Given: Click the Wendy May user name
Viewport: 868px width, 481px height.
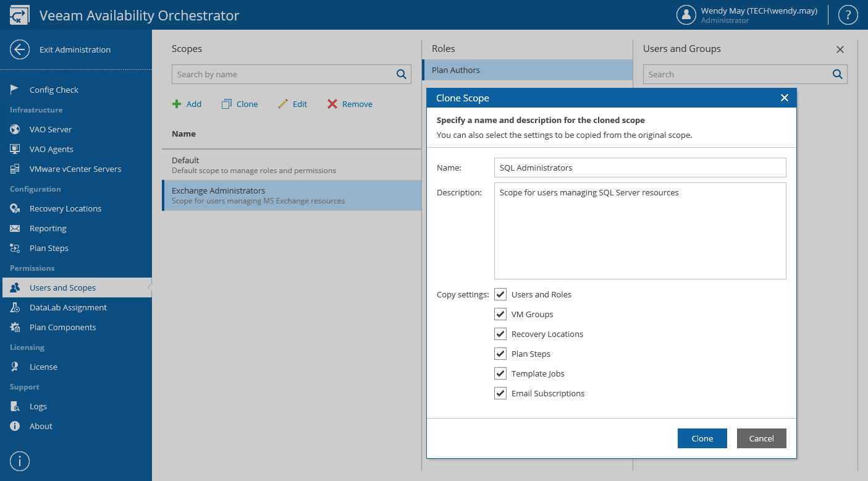Looking at the screenshot, I should point(759,11).
